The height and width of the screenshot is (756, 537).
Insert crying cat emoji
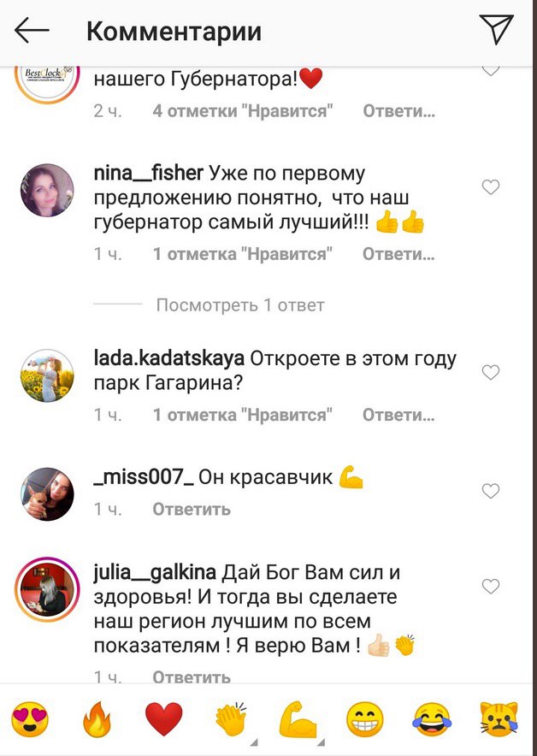click(499, 719)
